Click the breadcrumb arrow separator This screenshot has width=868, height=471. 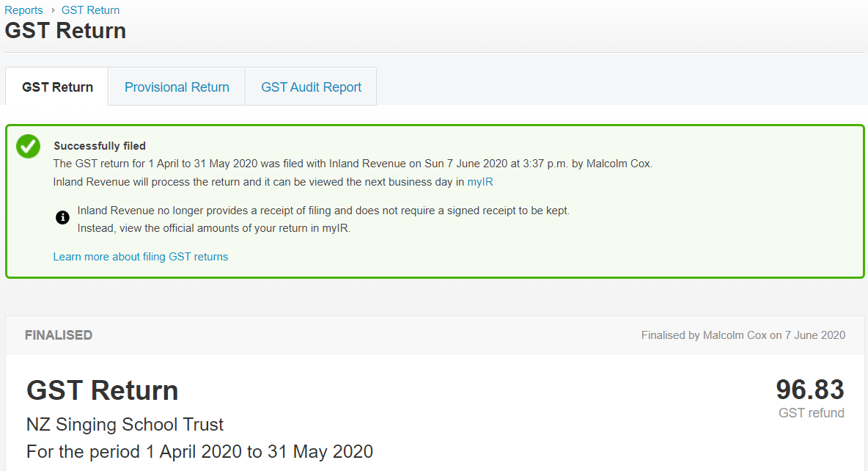tap(52, 10)
